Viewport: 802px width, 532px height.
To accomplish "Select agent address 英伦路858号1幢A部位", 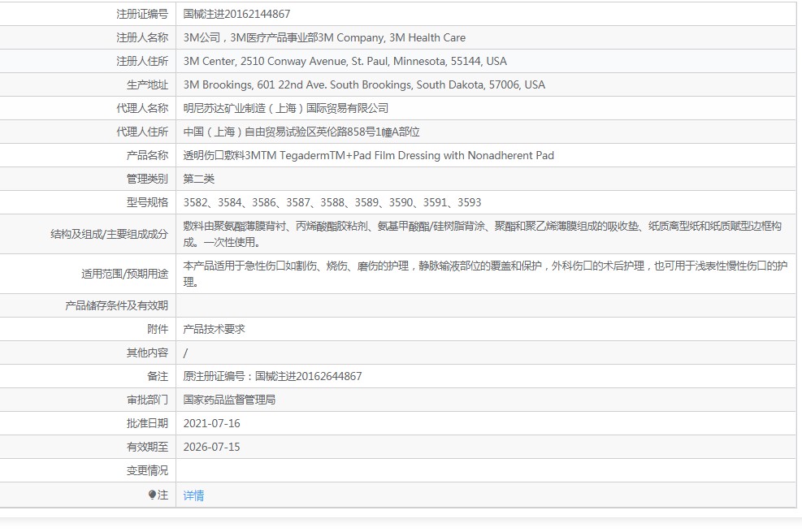I will coord(301,132).
